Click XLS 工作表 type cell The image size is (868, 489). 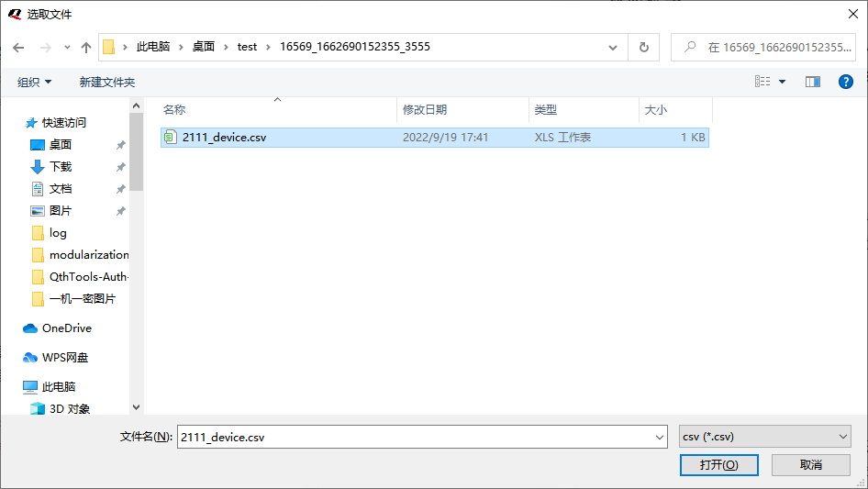click(563, 138)
